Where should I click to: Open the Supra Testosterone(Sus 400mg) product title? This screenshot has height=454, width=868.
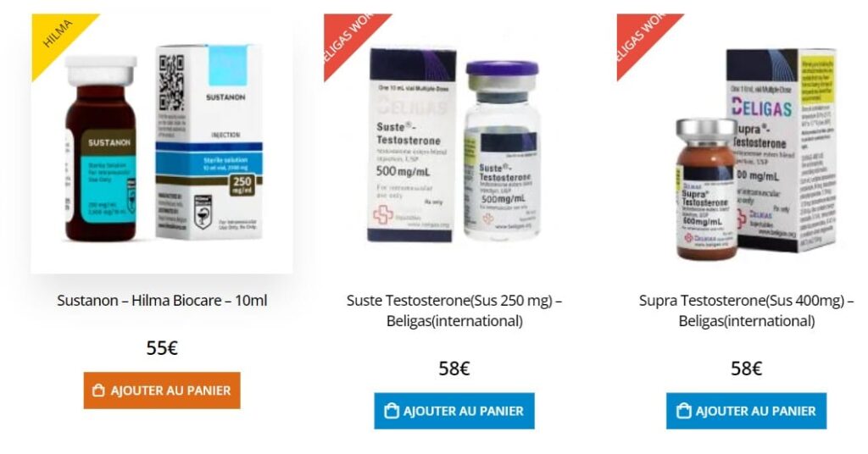pyautogui.click(x=746, y=310)
